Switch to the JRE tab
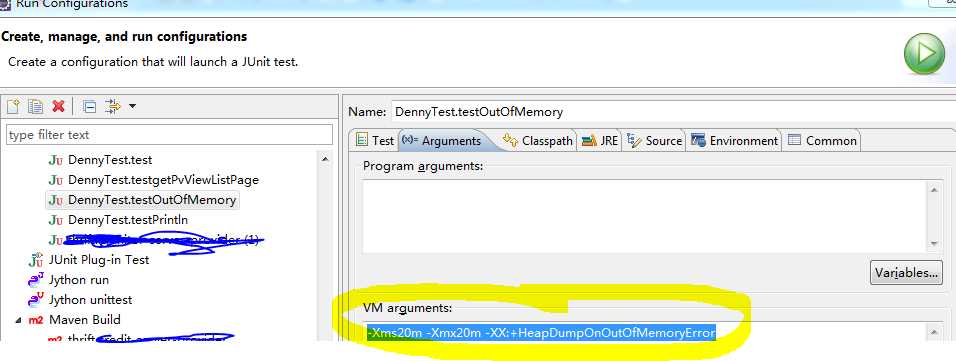The width and height of the screenshot is (956, 361). click(x=601, y=141)
